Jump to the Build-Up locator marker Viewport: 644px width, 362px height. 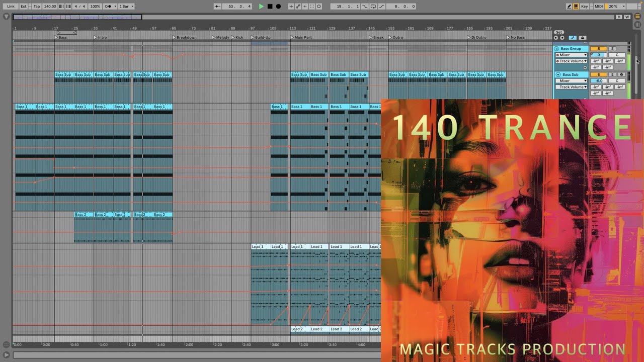[x=261, y=37]
